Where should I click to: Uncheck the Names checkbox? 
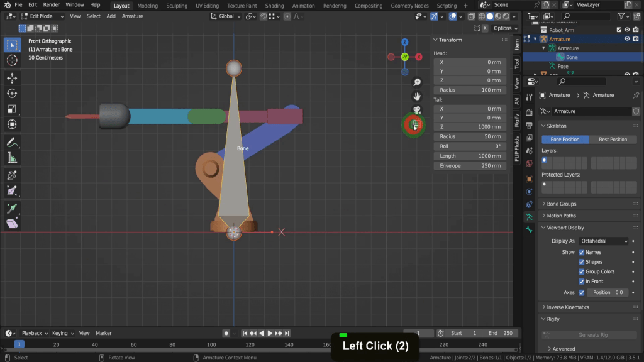(x=581, y=252)
